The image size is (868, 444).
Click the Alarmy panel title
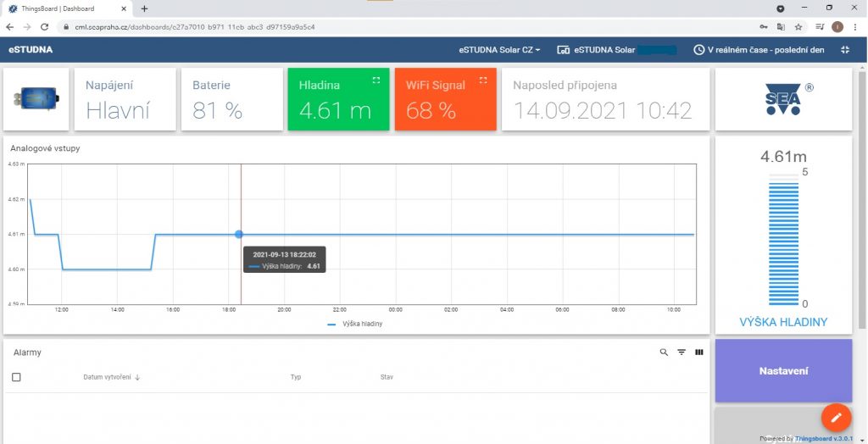(28, 352)
